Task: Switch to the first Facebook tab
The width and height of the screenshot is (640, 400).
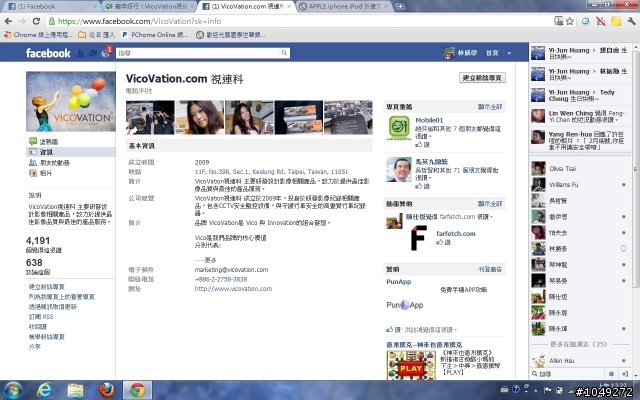Action: 51,7
